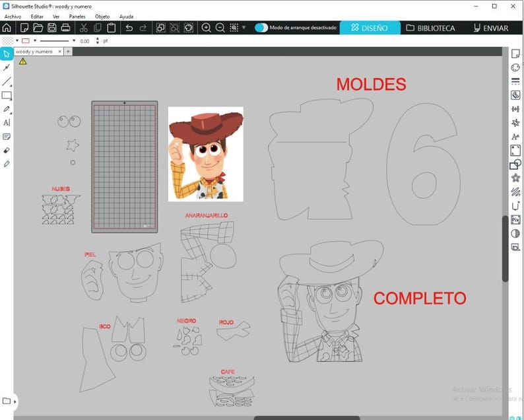Activate the zoom selection tool

[234, 28]
